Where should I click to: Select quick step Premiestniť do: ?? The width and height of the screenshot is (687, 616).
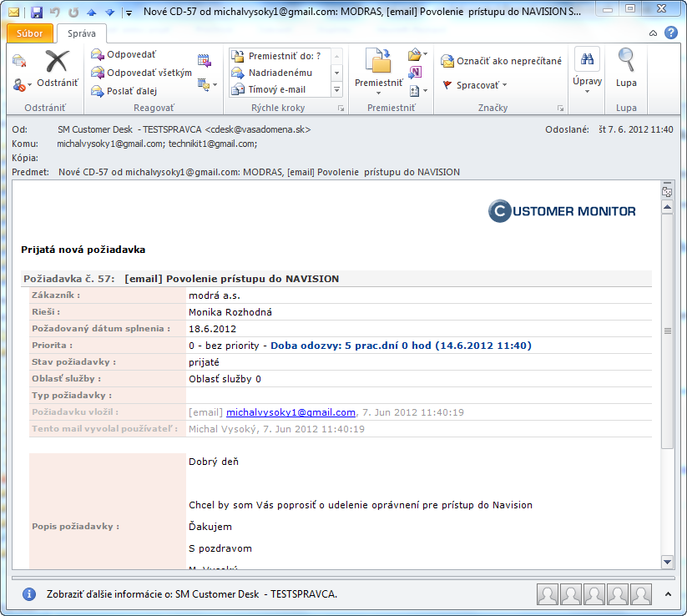[280, 56]
